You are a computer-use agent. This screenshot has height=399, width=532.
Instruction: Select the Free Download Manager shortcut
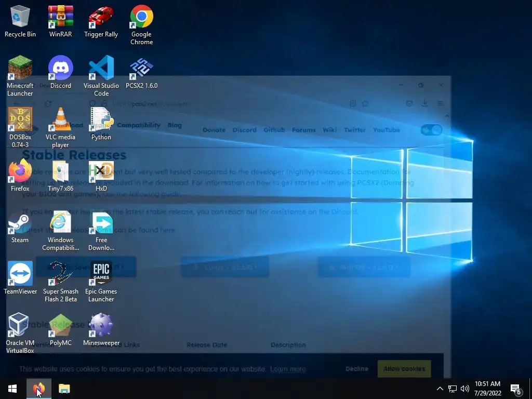tap(101, 231)
